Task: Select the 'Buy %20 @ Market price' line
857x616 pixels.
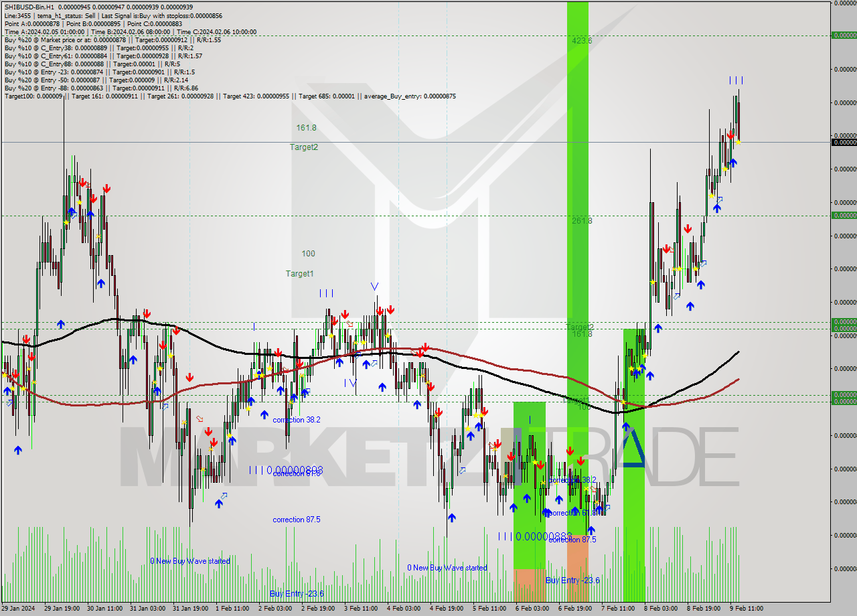Action: click(x=112, y=40)
